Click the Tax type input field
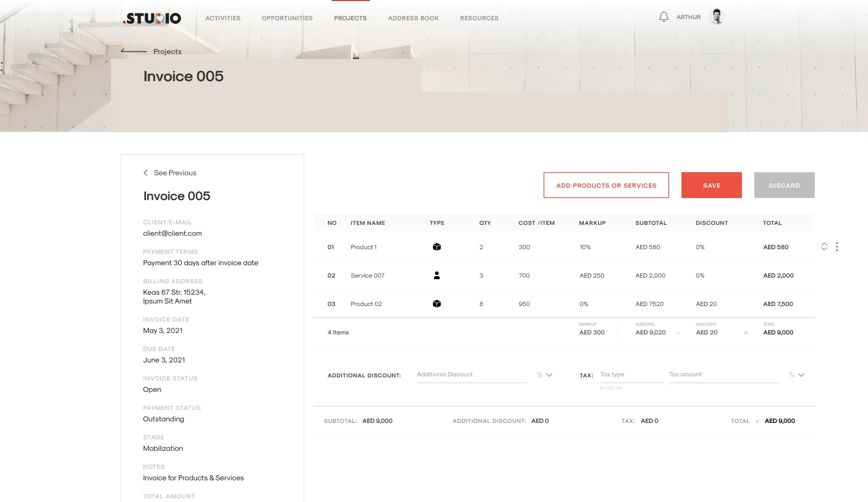Image resolution: width=868 pixels, height=502 pixels. 630,374
